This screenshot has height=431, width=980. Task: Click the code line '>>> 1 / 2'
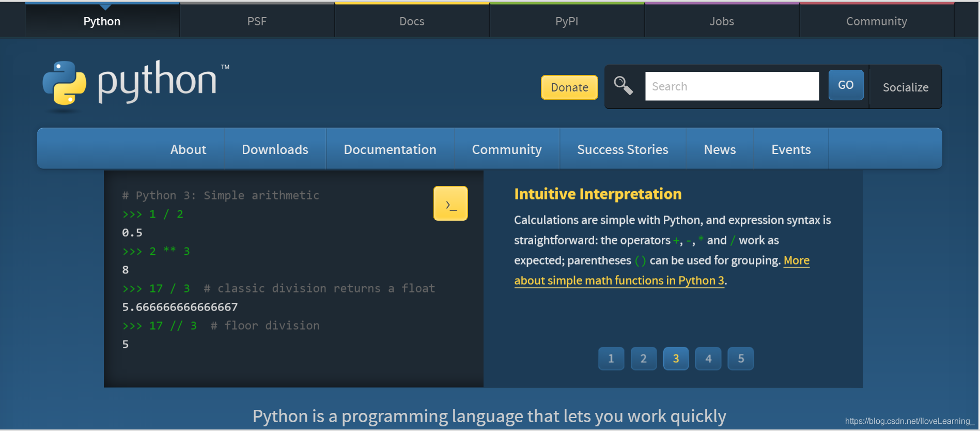153,214
